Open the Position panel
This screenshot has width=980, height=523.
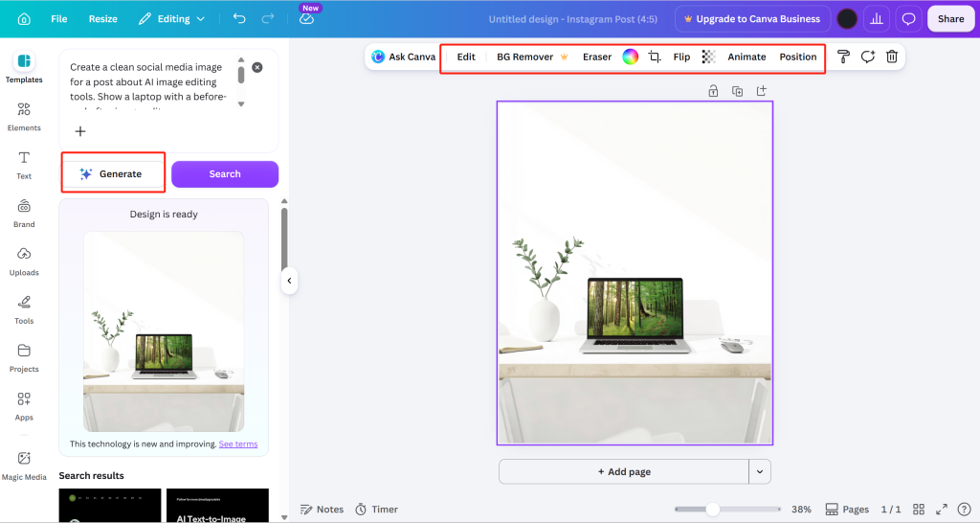pyautogui.click(x=798, y=57)
